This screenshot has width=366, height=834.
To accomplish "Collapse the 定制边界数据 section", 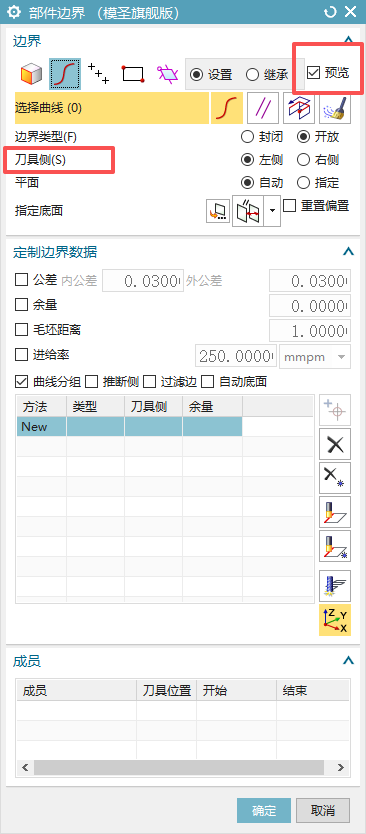I will point(348,252).
